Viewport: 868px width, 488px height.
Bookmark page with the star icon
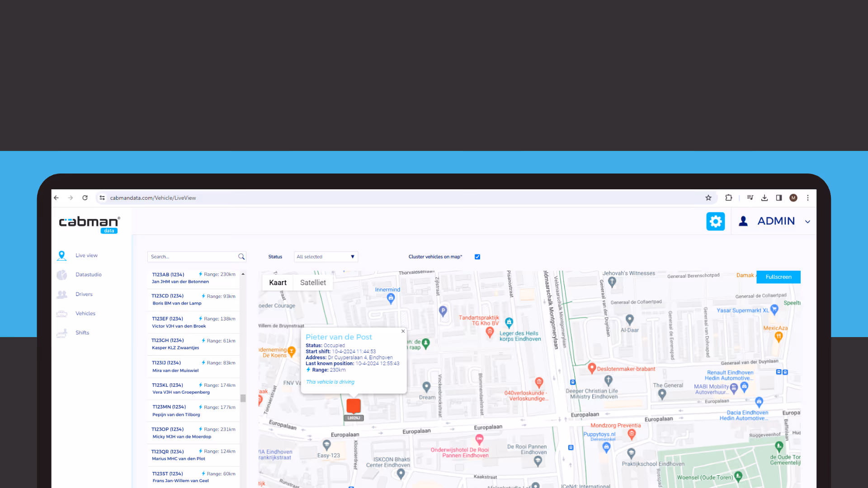click(708, 198)
